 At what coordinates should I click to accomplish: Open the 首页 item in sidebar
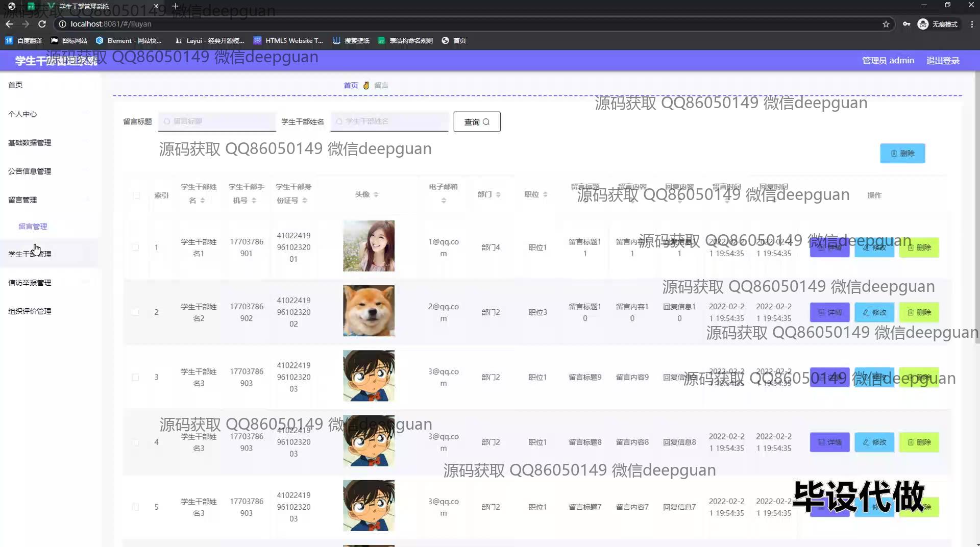point(15,85)
